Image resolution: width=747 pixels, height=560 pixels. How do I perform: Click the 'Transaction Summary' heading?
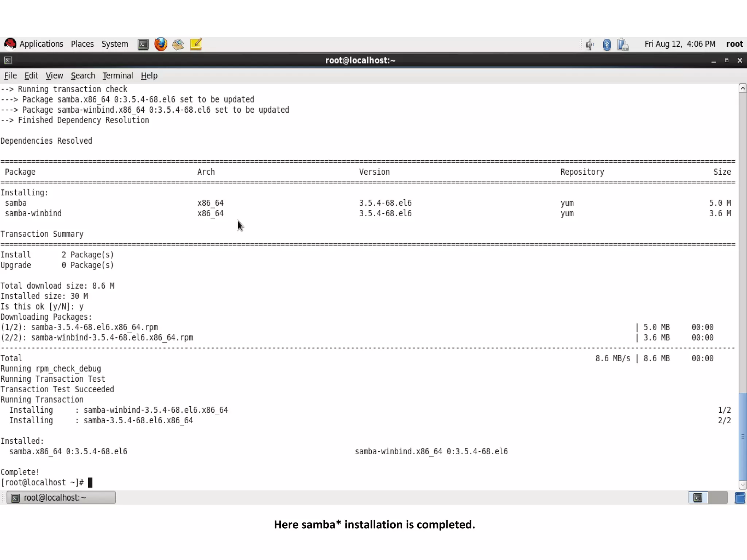point(42,234)
